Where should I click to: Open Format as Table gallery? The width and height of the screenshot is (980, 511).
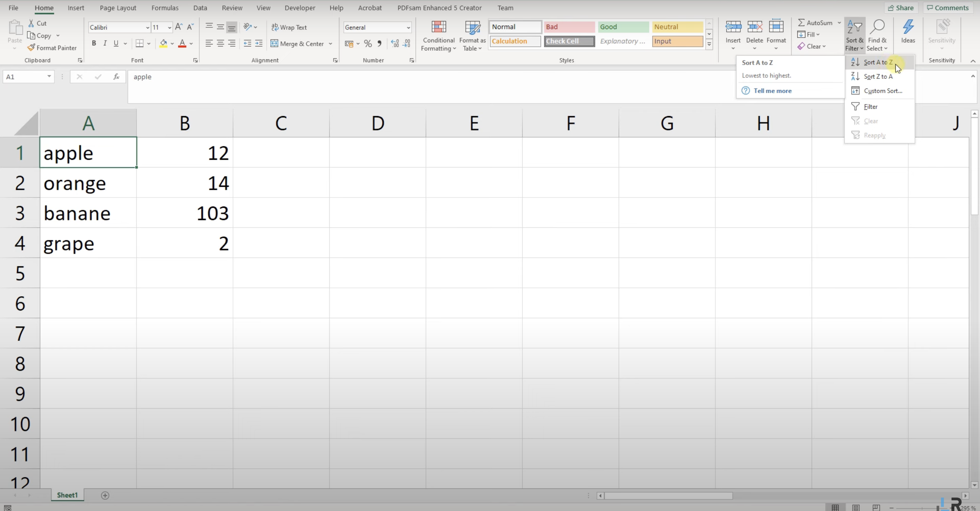tap(472, 36)
